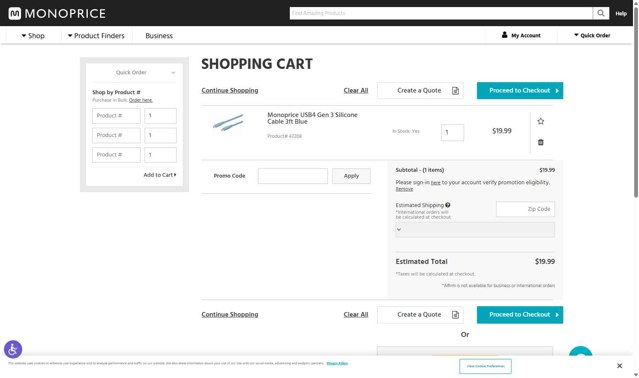The image size is (639, 378).
Task: Click the top Create a Quote button
Action: [x=420, y=90]
